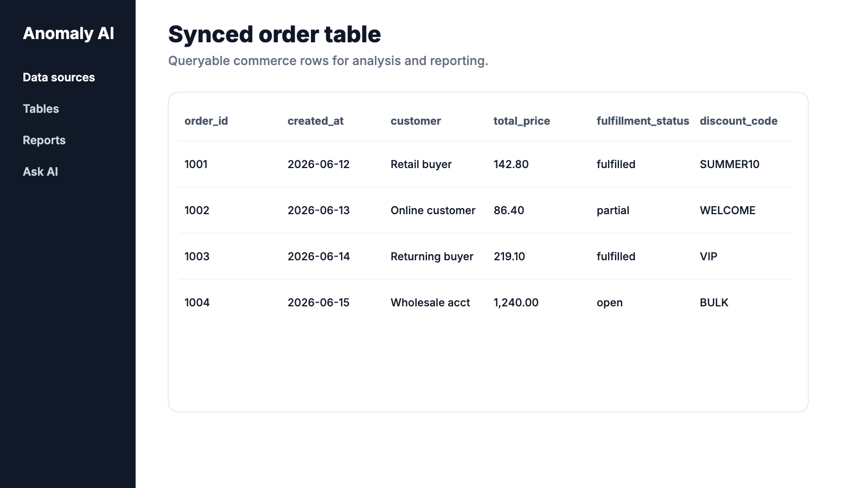
Task: Click the order_id column header
Action: tap(206, 121)
